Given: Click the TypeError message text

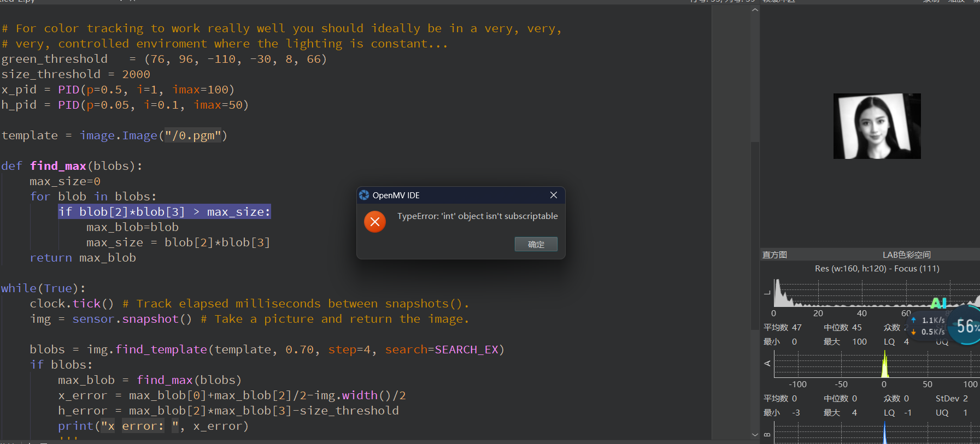Looking at the screenshot, I should [477, 216].
